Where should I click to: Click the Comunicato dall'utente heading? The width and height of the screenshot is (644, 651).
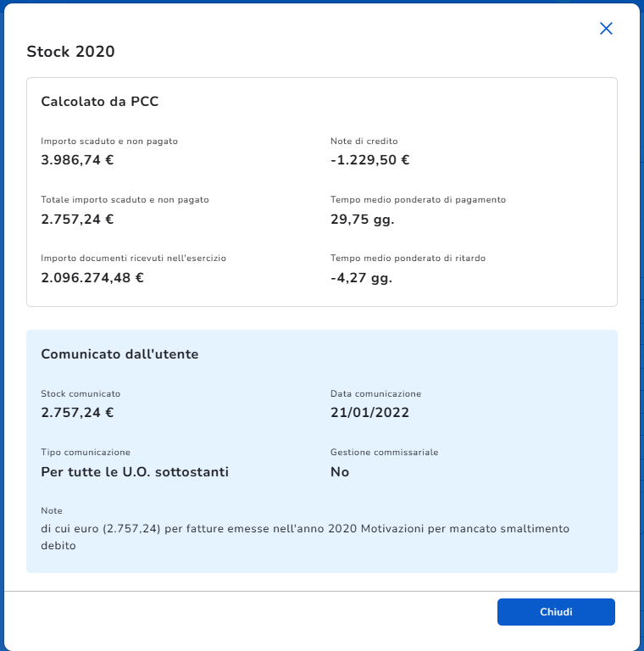pos(119,354)
